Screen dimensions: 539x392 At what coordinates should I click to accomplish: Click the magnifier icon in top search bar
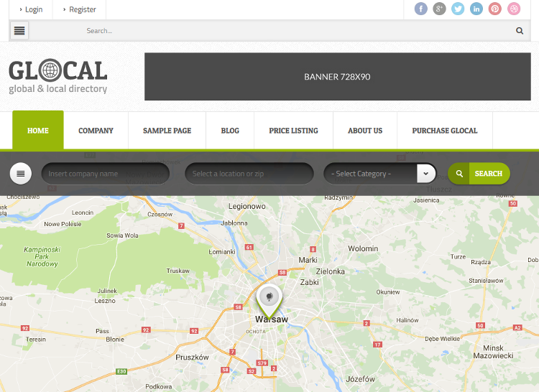click(x=520, y=31)
